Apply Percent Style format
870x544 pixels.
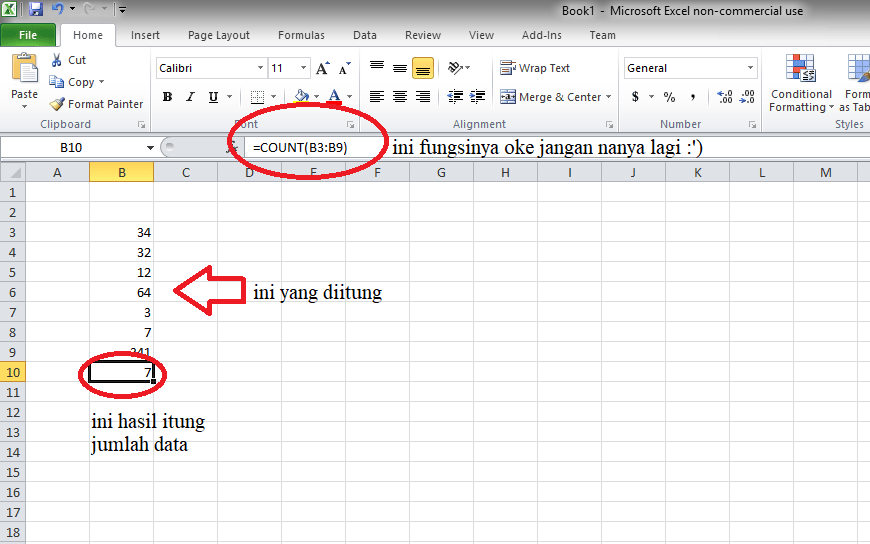click(x=670, y=97)
